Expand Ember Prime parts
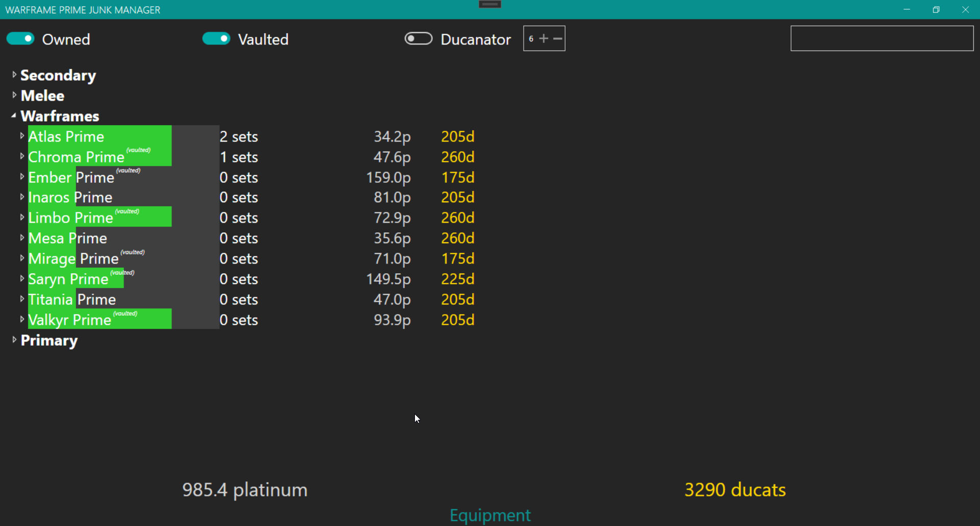 pyautogui.click(x=22, y=177)
